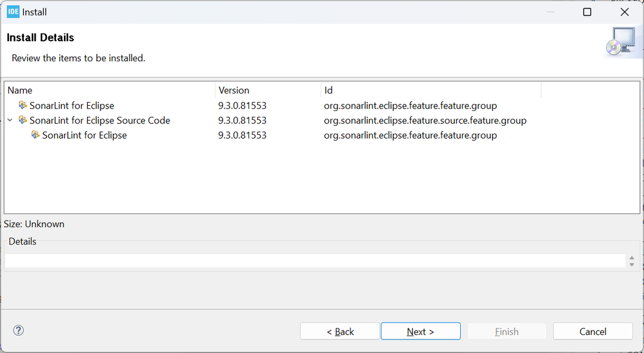Click feature icon of SonarLint Source Code row
The width and height of the screenshot is (644, 353).
(23, 120)
